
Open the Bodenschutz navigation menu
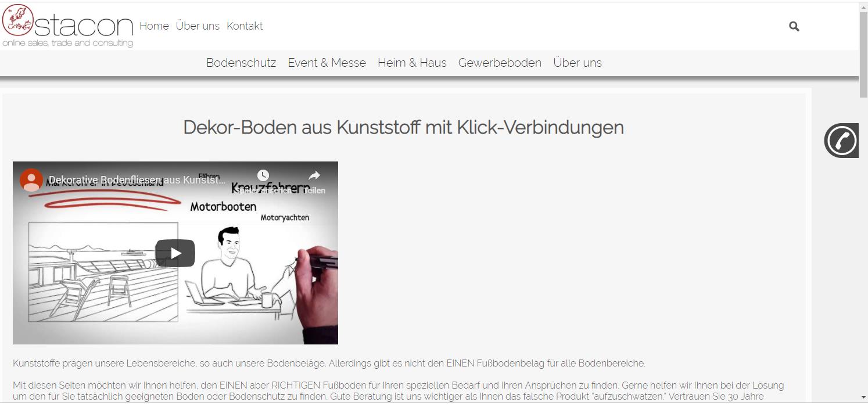(x=241, y=62)
